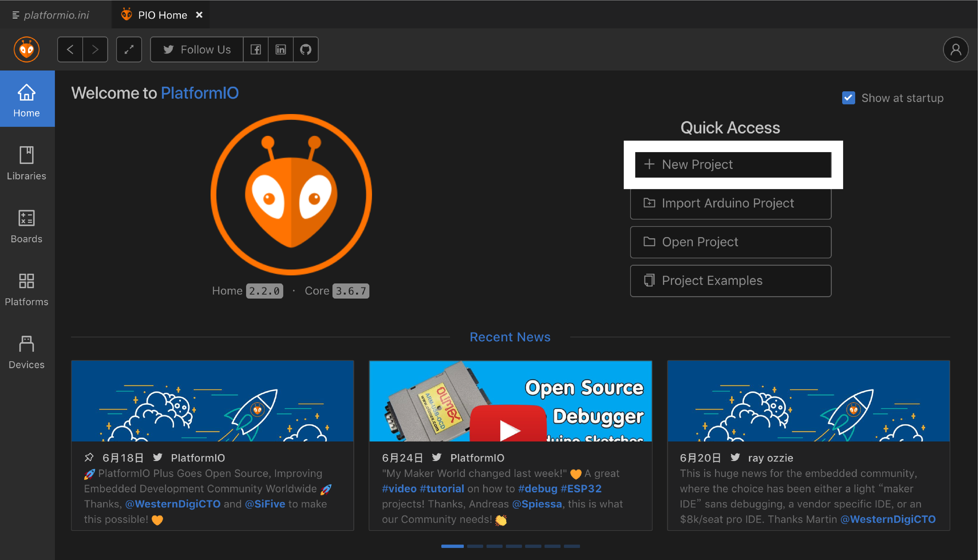Screen dimensions: 978x560
Task: Close the PIO Home tab
Action: 199,15
